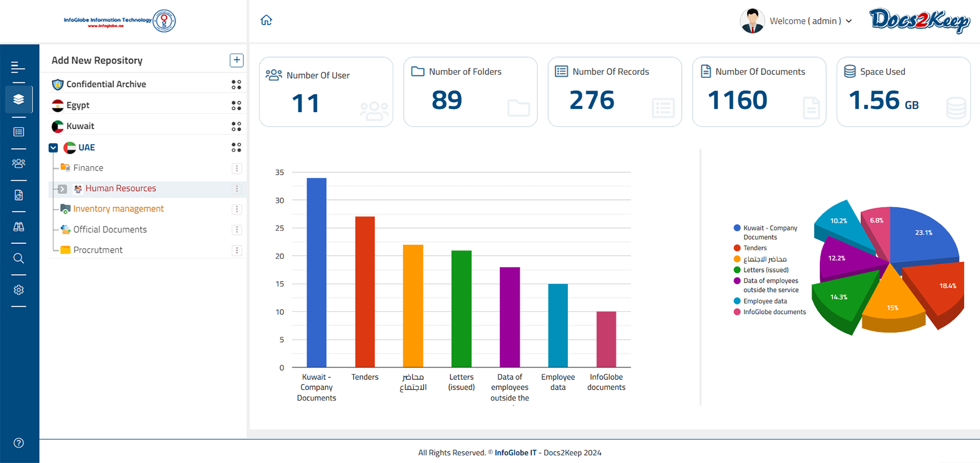Click the help question mark icon
This screenshot has width=980, height=463.
click(x=18, y=443)
